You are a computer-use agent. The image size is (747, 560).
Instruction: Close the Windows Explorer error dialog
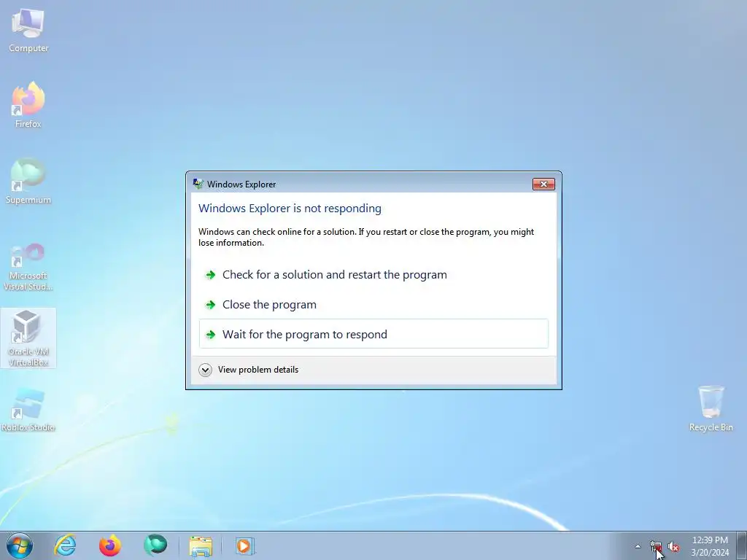[543, 184]
